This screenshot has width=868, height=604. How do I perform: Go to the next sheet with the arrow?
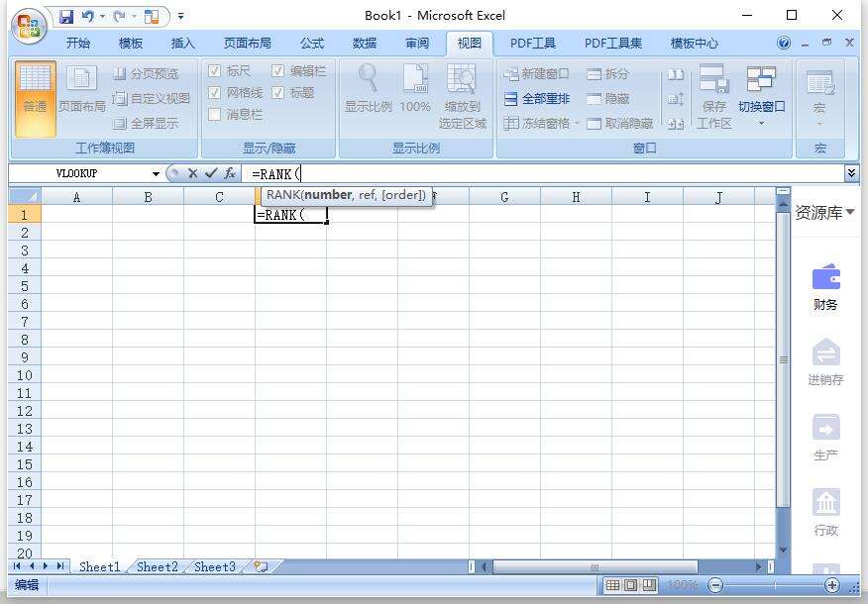[46, 565]
